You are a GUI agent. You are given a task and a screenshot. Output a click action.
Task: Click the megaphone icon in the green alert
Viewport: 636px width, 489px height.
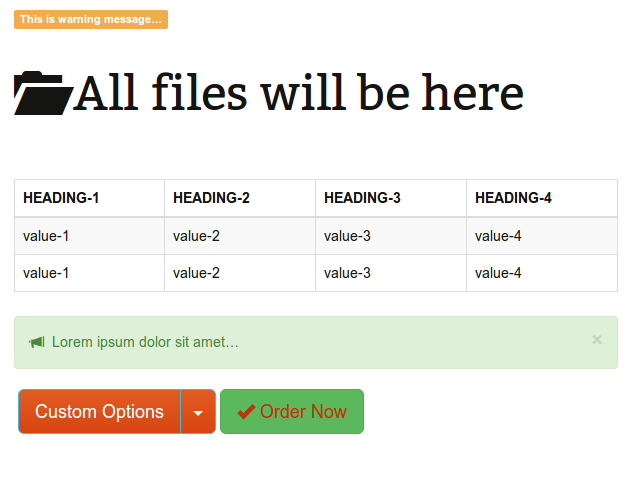[x=37, y=342]
